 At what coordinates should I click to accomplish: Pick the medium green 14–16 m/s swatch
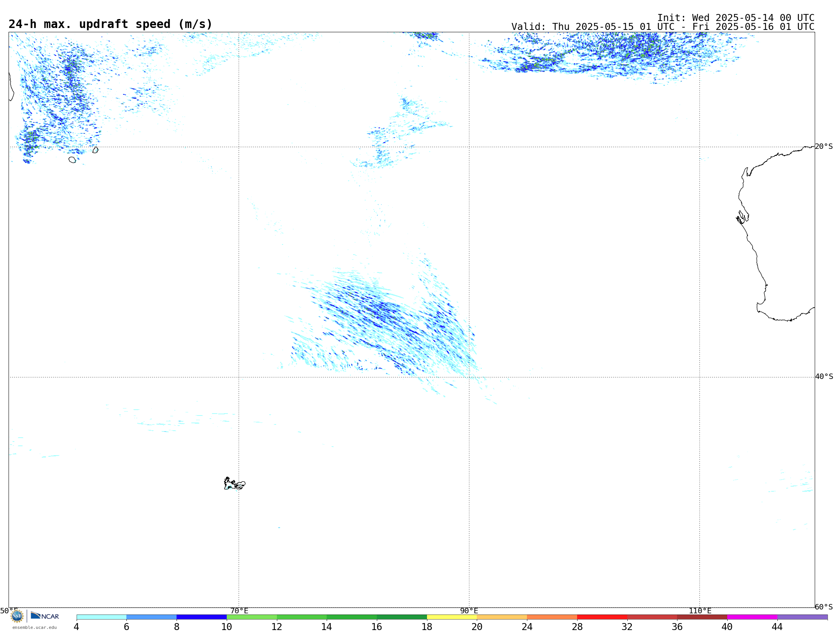(x=352, y=617)
